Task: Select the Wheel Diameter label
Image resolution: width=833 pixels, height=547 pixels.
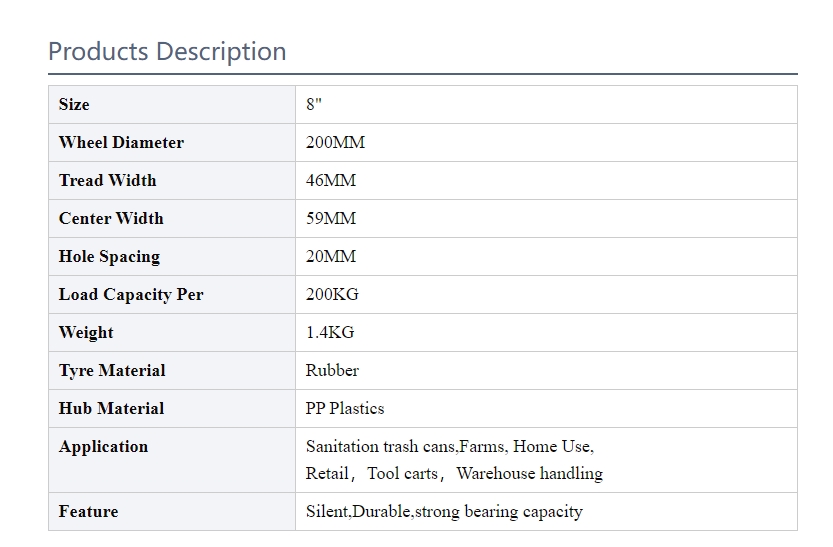Action: (x=121, y=142)
